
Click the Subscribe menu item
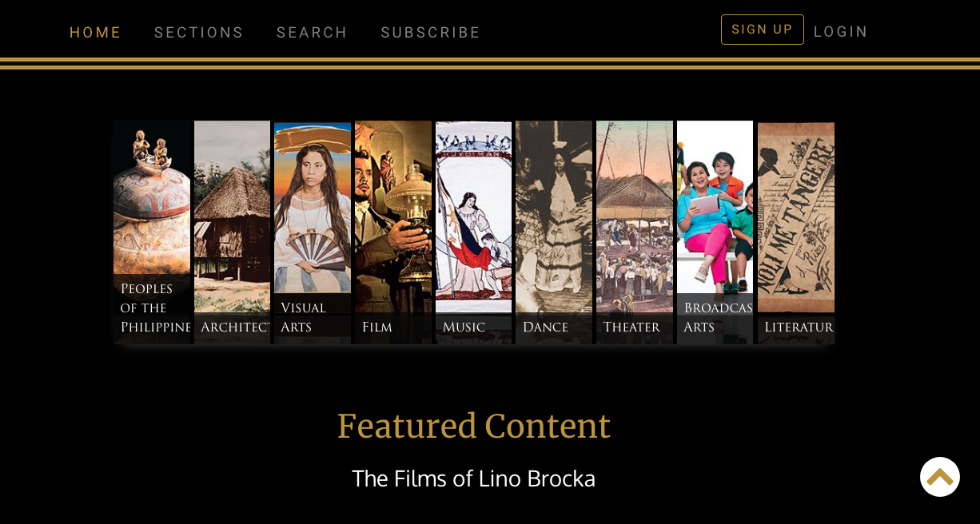tap(431, 33)
